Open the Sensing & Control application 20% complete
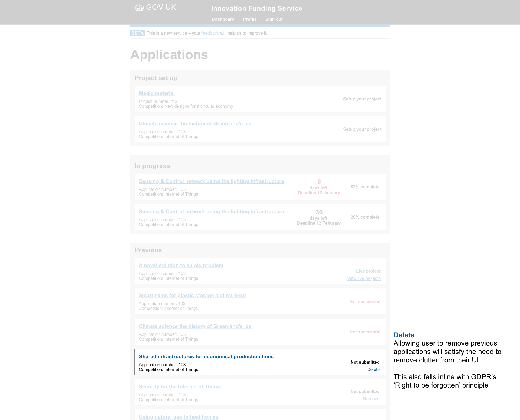 pos(211,212)
